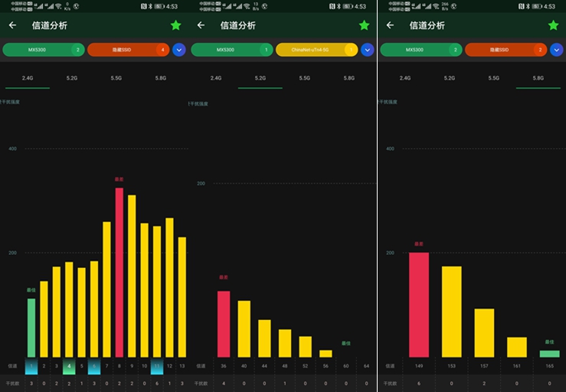Switch to the 5.2G tab in right screen
This screenshot has height=392, width=566.
pos(450,78)
